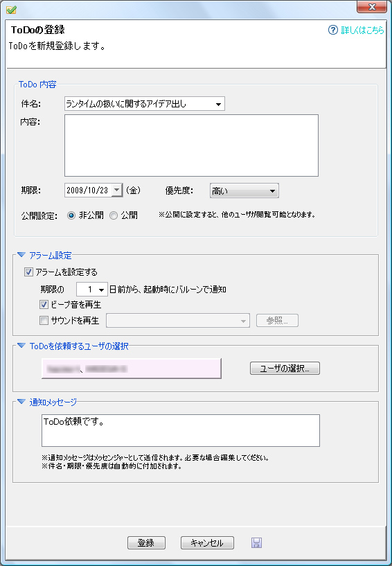Click the 参照... browse button
The image size is (392, 566).
tap(277, 321)
